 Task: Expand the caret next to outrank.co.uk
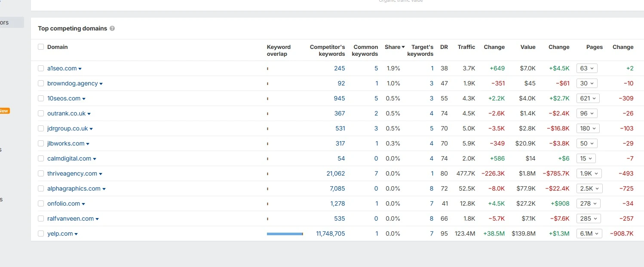tap(89, 114)
